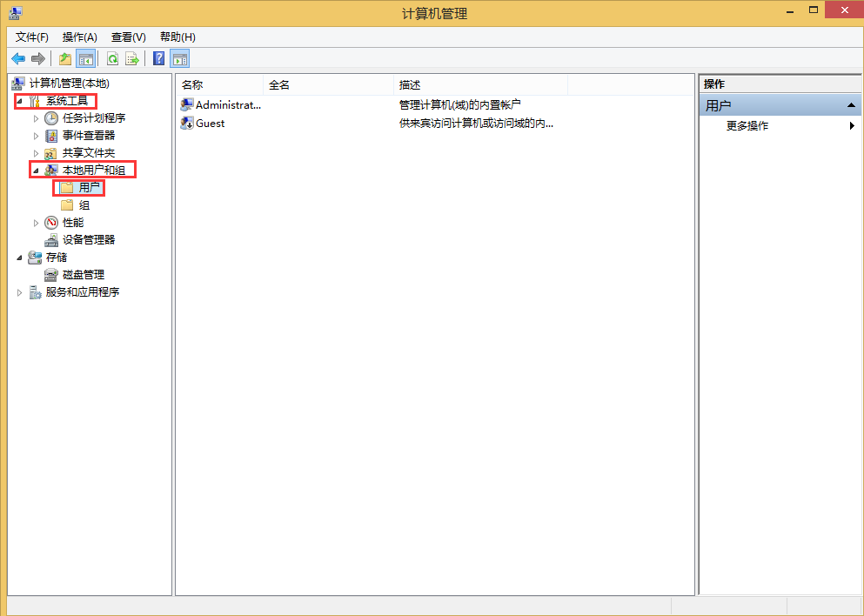
Task: Click the 名称 column header to sort
Action: (x=191, y=84)
